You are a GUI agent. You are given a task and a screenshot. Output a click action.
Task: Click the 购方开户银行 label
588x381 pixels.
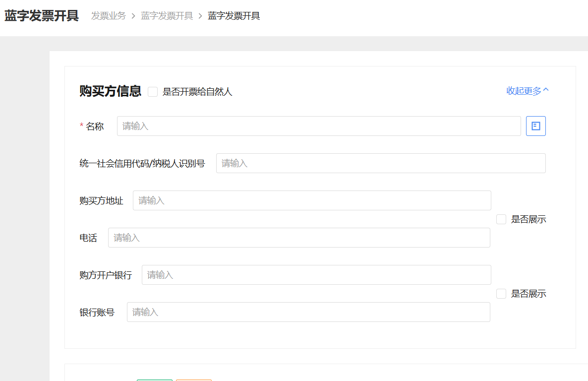pyautogui.click(x=106, y=275)
